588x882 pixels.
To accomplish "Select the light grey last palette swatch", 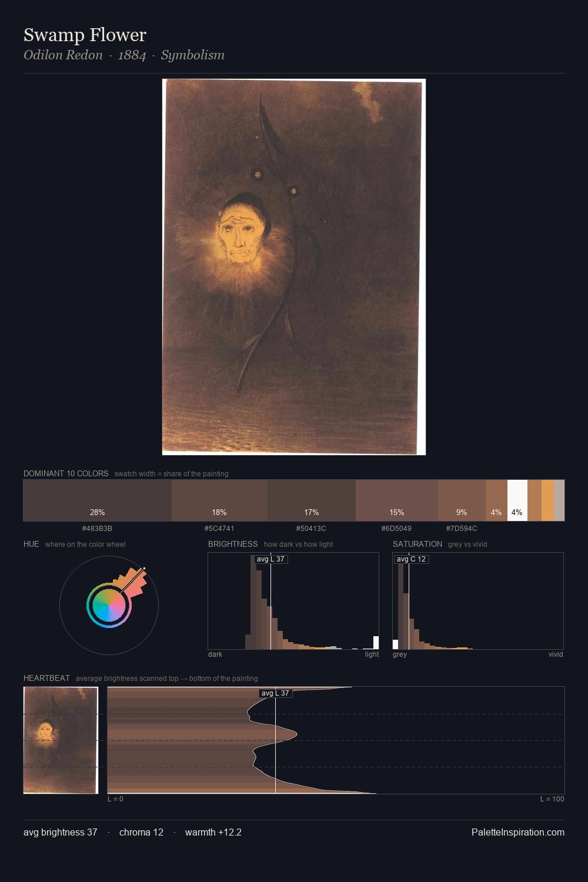I will coord(559,500).
